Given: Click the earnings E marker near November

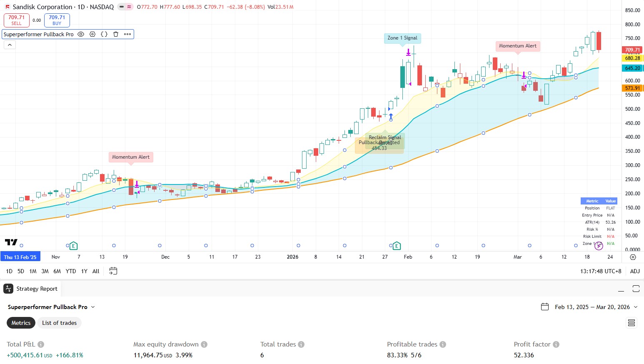Looking at the screenshot, I should (x=73, y=246).
